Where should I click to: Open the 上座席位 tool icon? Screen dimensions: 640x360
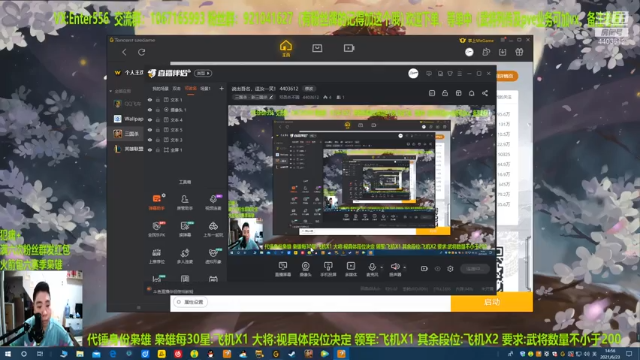pos(157,256)
